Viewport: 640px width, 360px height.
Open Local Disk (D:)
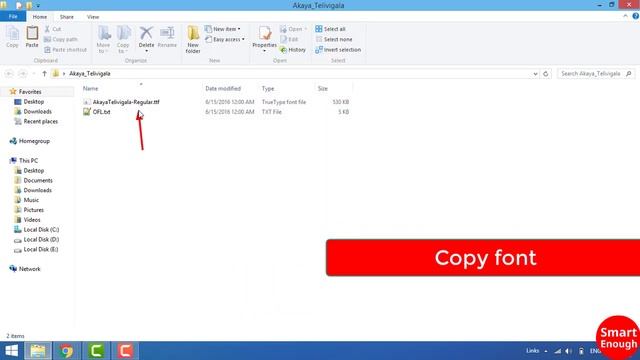pos(41,239)
